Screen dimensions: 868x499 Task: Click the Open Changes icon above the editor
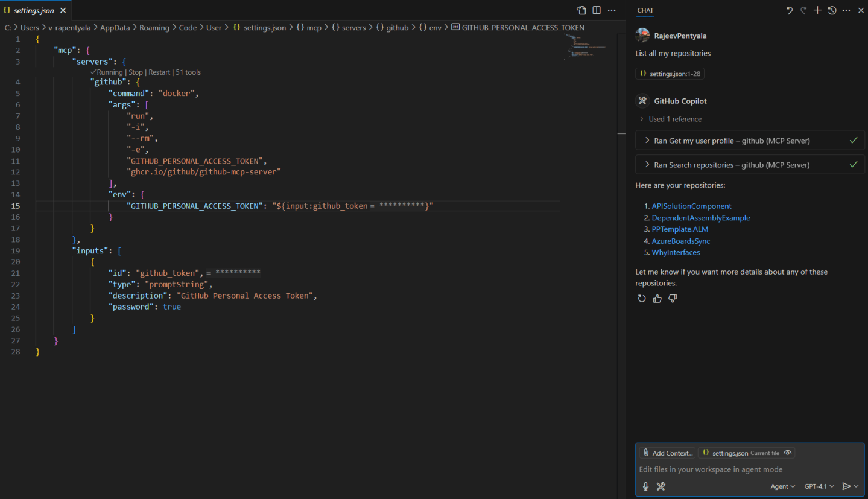[x=580, y=10]
